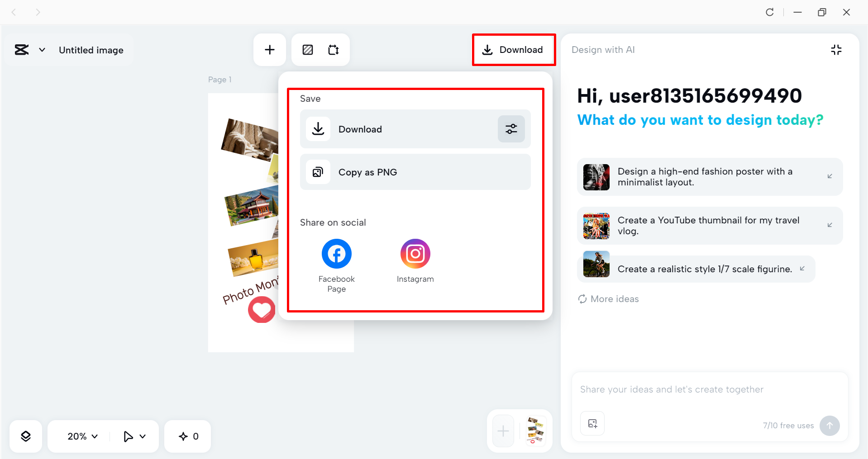The height and width of the screenshot is (459, 868).
Task: Restore down the application window
Action: [822, 12]
